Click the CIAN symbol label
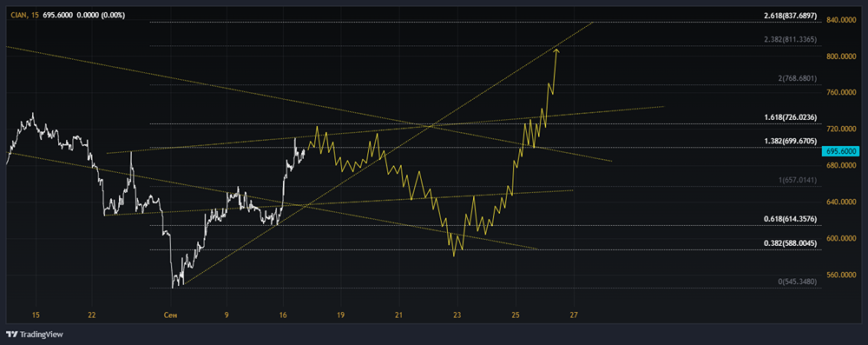This screenshot has width=868, height=345. [x=19, y=16]
